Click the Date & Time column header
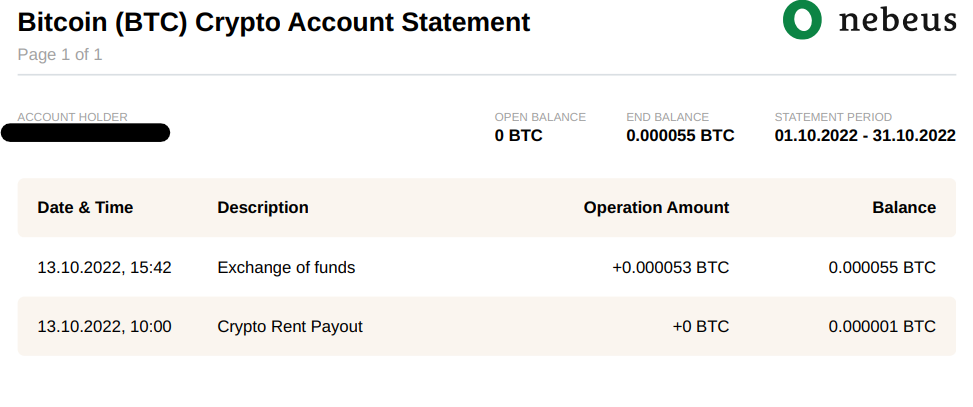973x407 pixels. [85, 207]
